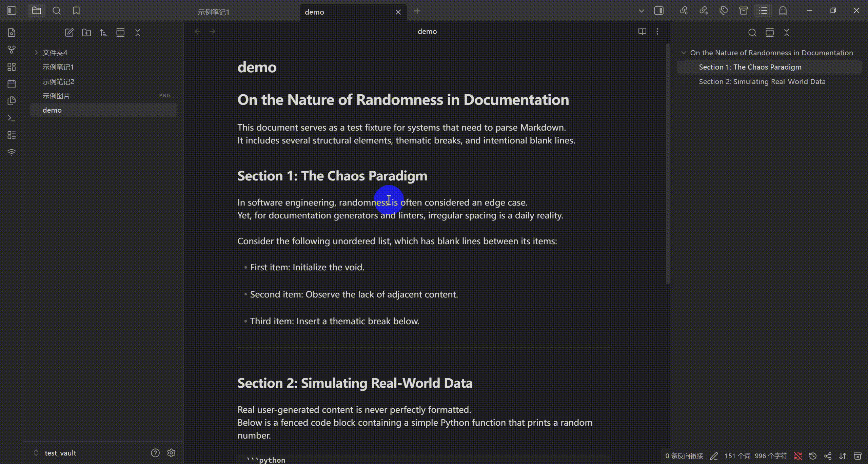Change the file sort order

(x=103, y=33)
